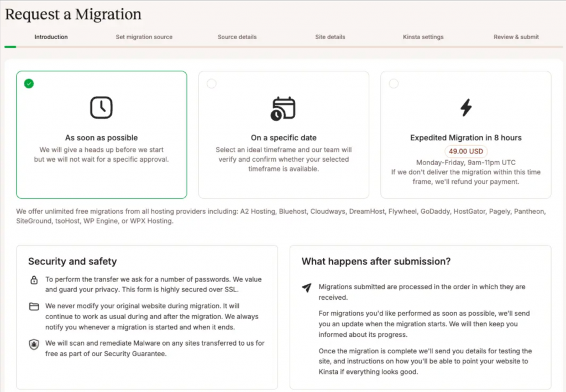
Task: Switch to the Site details step
Action: pos(330,37)
